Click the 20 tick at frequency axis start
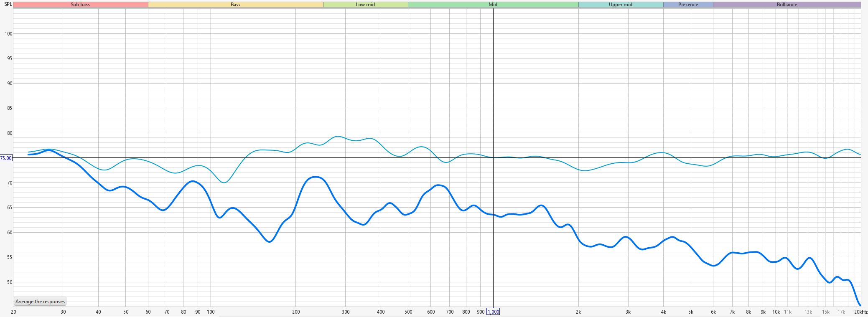The image size is (868, 317). (x=13, y=312)
